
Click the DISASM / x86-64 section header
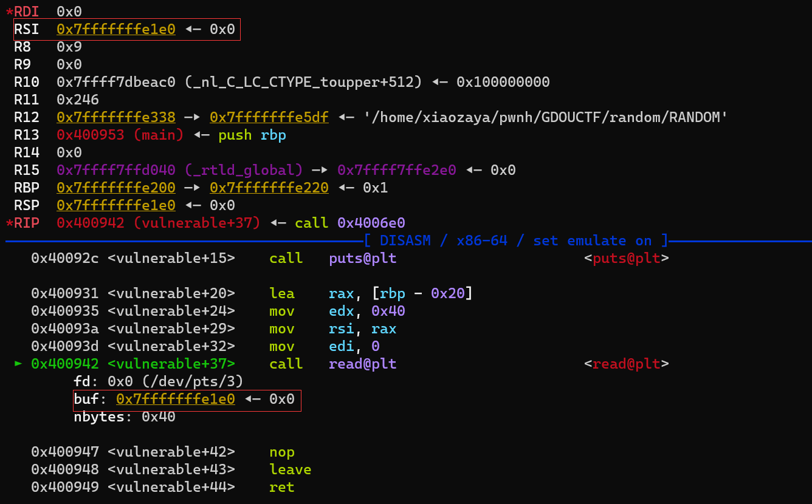pos(516,240)
